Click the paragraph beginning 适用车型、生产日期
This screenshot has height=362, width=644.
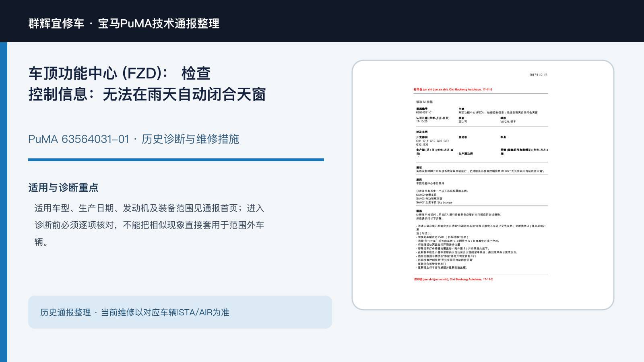tap(149, 225)
